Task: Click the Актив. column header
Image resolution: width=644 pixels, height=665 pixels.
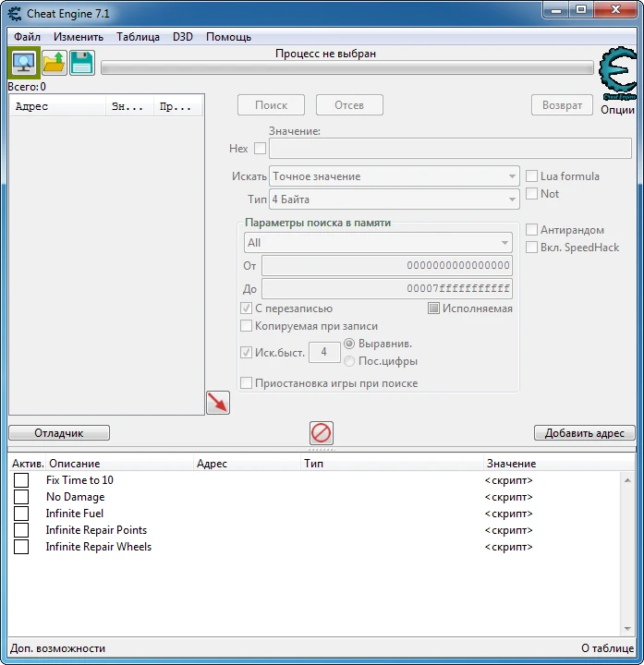Action: (x=28, y=464)
